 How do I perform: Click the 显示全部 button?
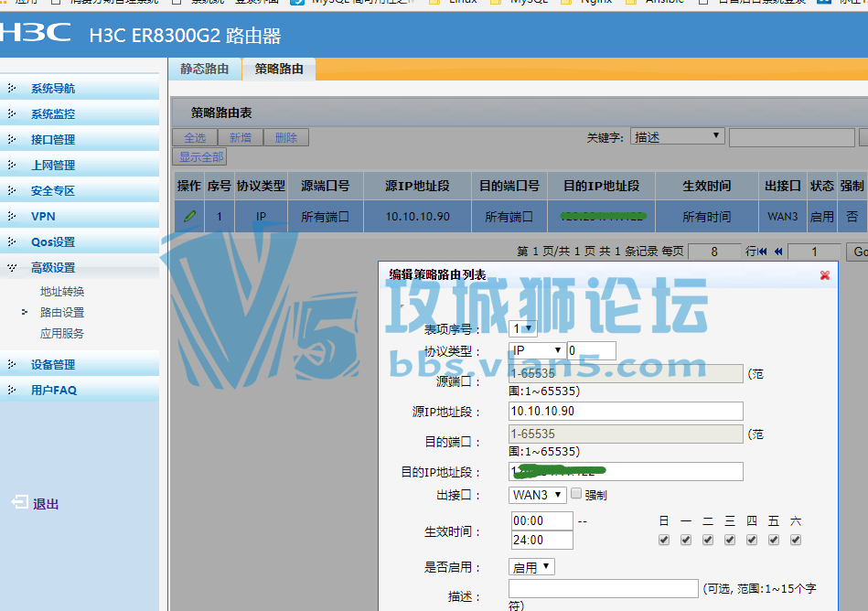[x=200, y=157]
